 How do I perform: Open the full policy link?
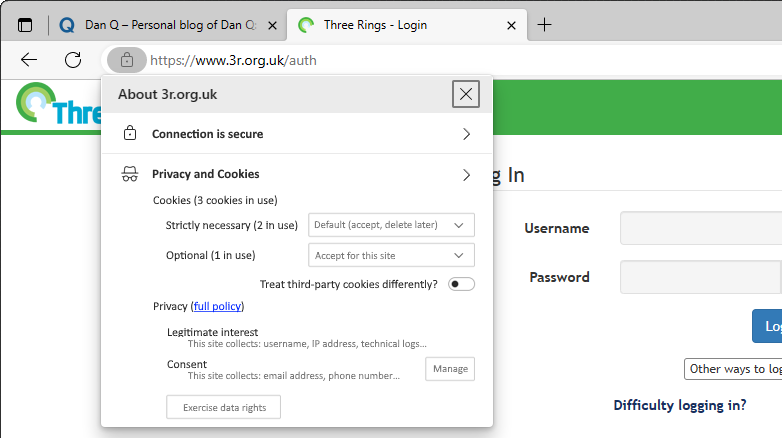[217, 306]
